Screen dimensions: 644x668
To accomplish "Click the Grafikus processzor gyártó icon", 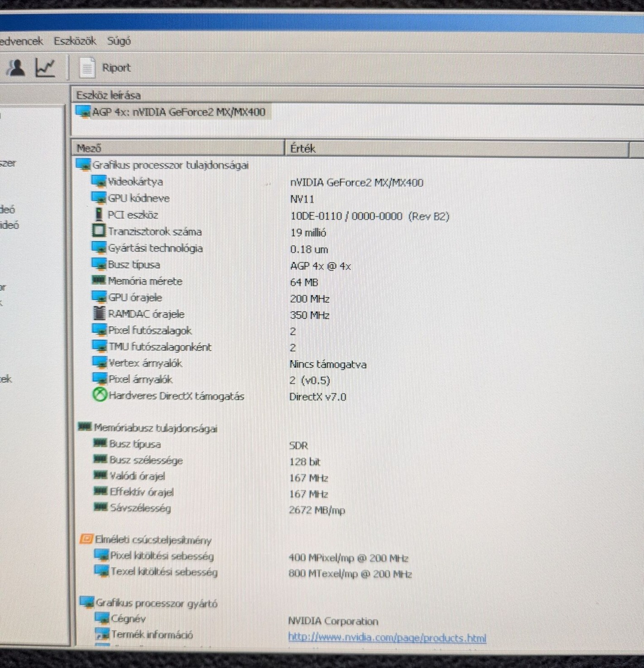I will click(87, 603).
